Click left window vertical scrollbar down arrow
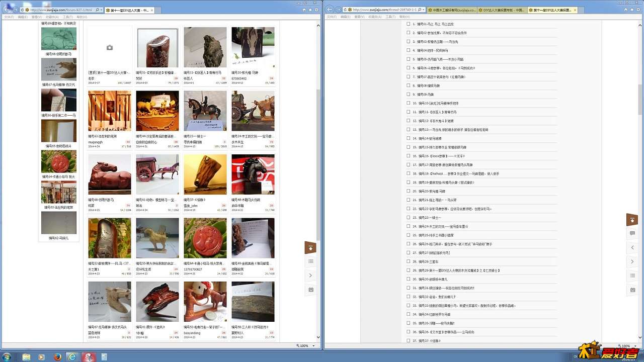 pyautogui.click(x=318, y=338)
